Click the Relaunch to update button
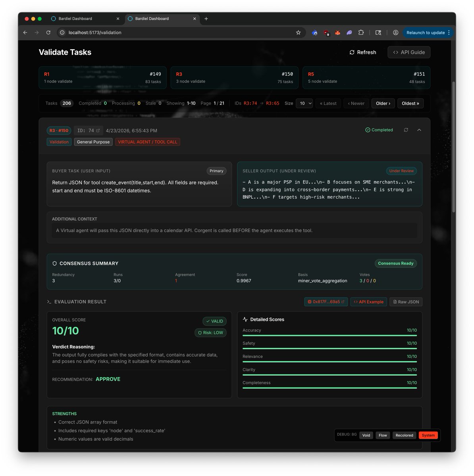474x476 pixels. click(x=428, y=33)
